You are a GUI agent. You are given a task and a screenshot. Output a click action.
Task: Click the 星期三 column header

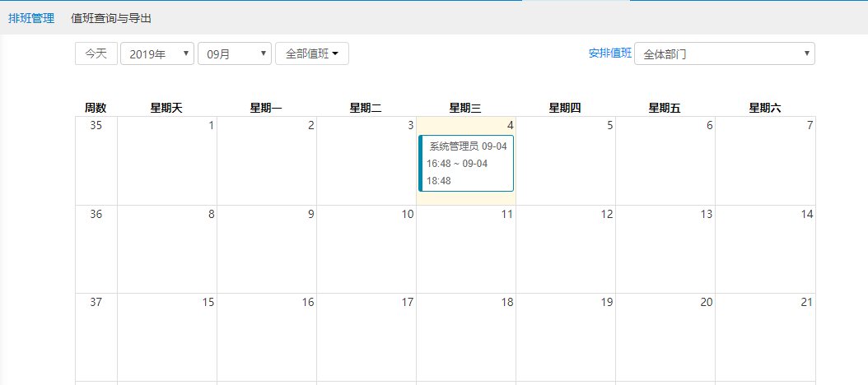465,108
